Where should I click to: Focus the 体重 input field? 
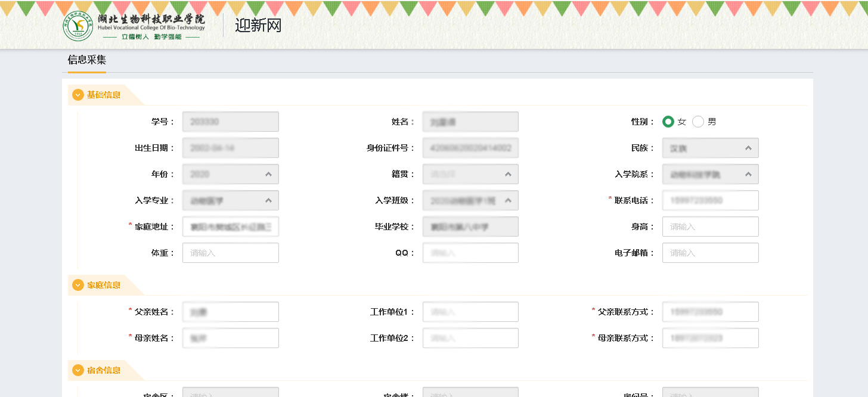(x=230, y=253)
